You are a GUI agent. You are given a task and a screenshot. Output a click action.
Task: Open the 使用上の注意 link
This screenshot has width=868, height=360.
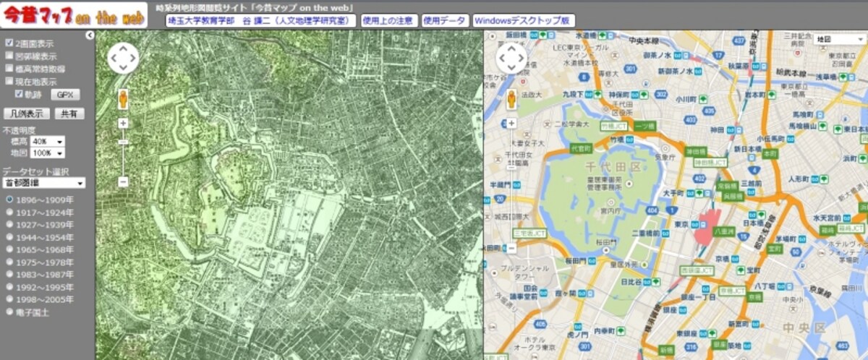[x=388, y=21]
